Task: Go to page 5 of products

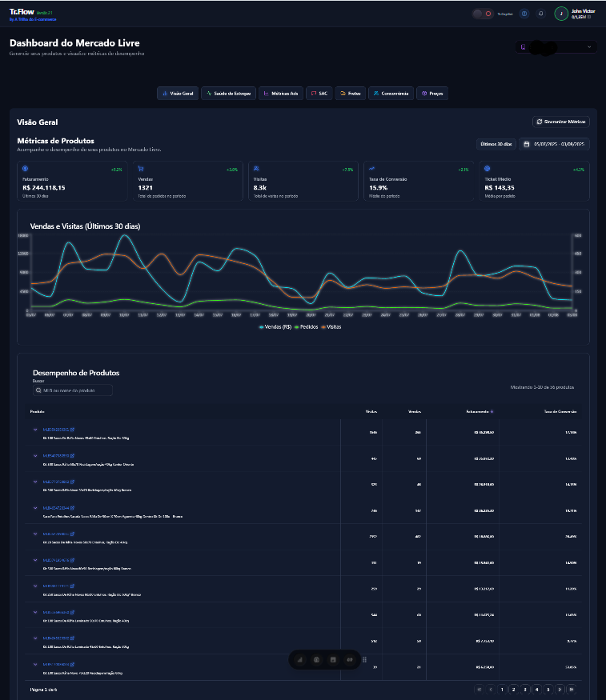Action: pos(548,690)
